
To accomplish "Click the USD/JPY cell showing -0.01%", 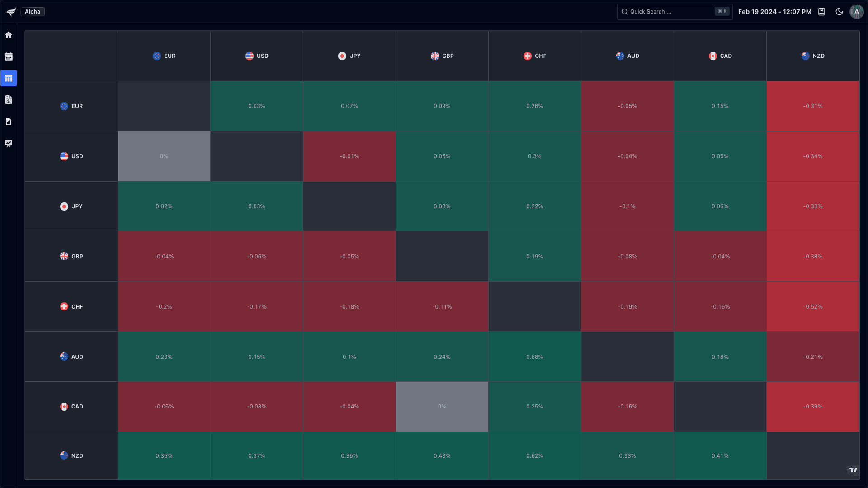I will 349,156.
